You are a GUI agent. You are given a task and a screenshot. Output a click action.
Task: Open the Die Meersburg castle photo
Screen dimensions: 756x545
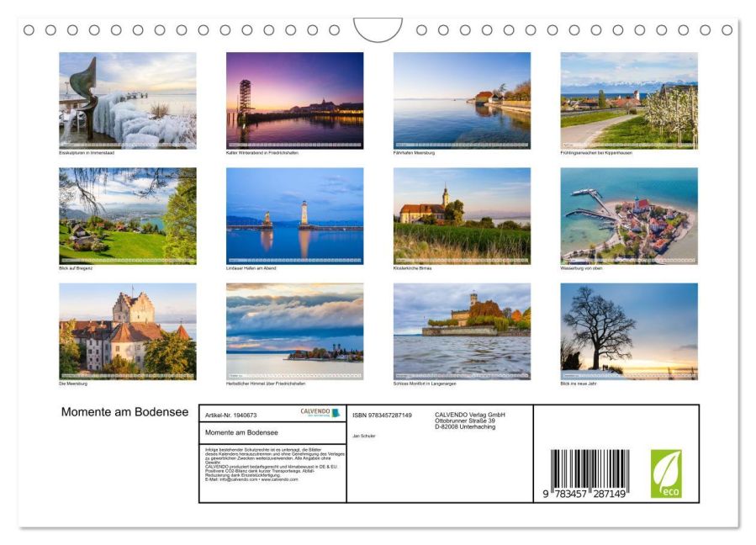[x=128, y=331]
